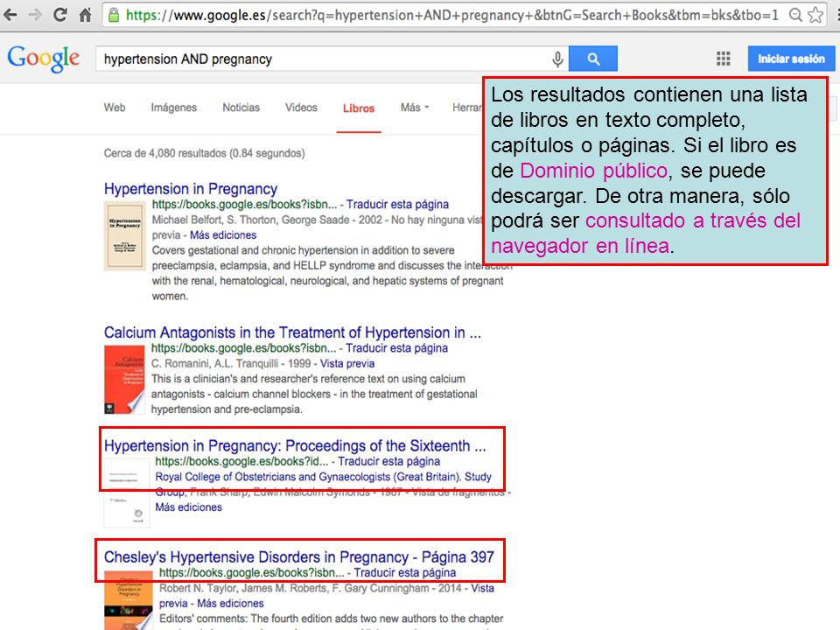Click the green padlock security icon
This screenshot has height=630, width=840.
coord(114,15)
